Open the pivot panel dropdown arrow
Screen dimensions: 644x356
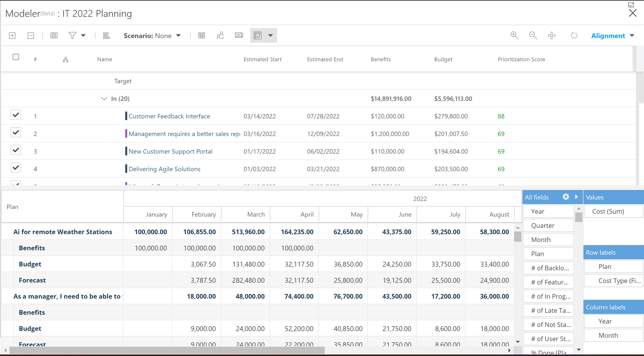(270, 35)
